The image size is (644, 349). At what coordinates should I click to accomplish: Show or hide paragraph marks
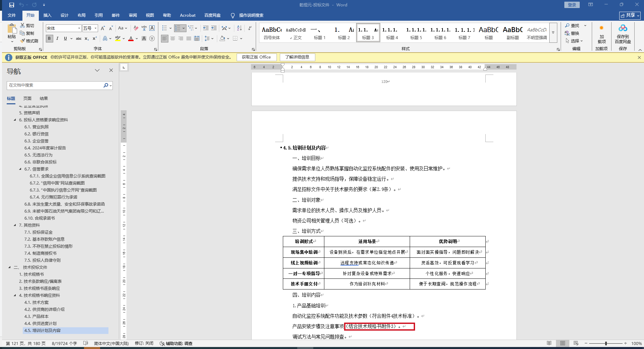(250, 28)
